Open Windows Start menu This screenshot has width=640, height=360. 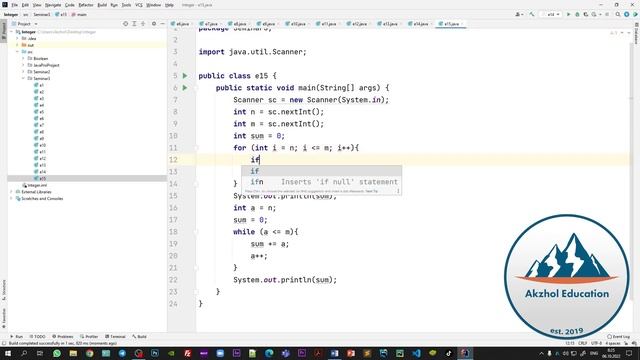(x=7, y=353)
